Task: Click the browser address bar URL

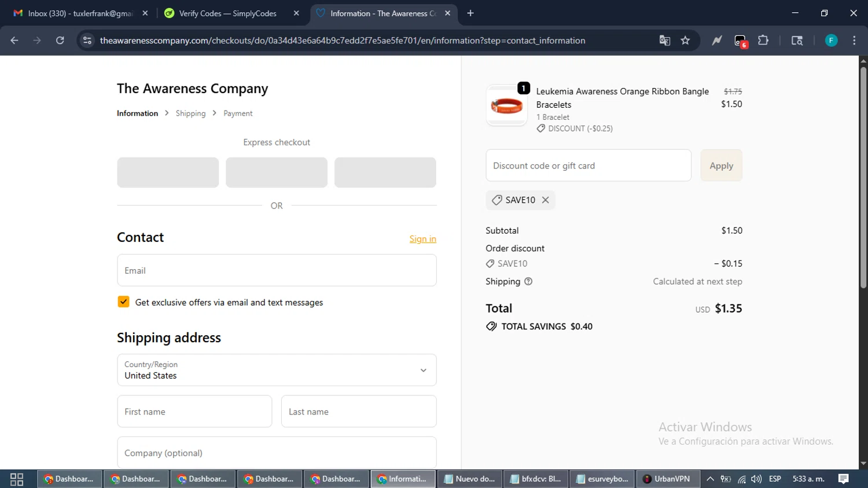Action: 343,41
